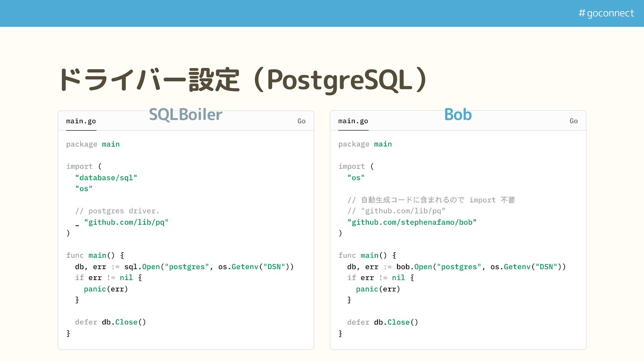Click the Go language label in left panel
Viewport: 644px width, 362px height.
click(x=301, y=121)
